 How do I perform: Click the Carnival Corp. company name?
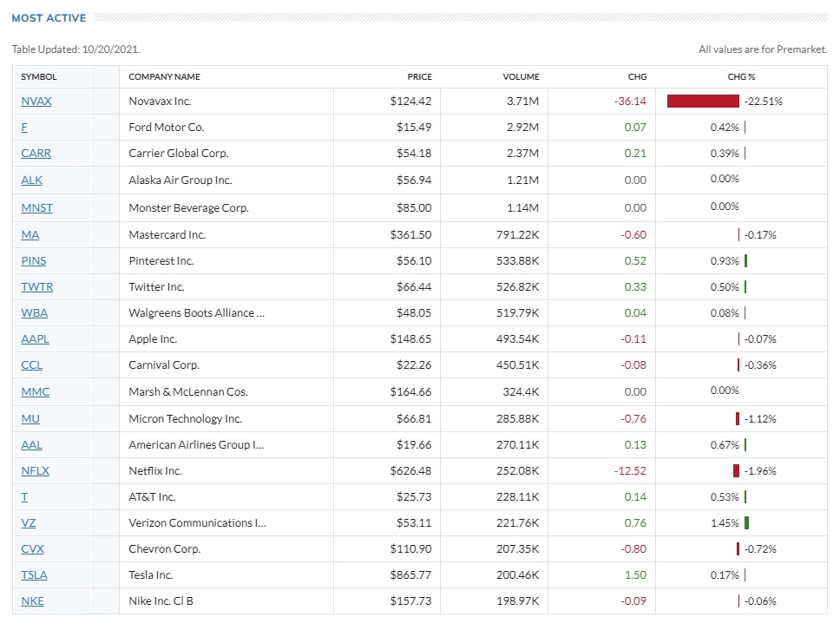click(164, 364)
